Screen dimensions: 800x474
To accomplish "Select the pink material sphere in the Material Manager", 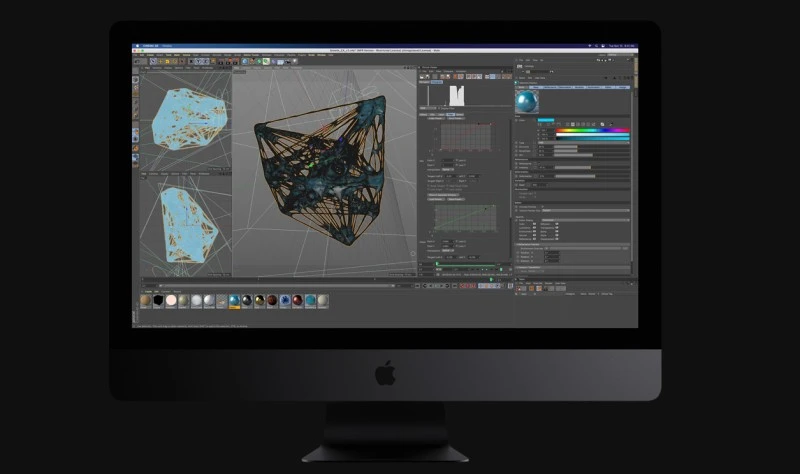I will (x=171, y=300).
